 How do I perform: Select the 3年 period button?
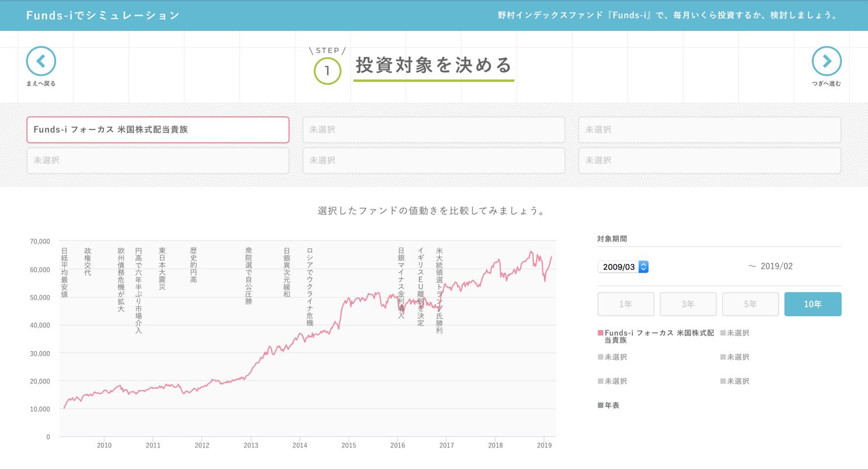coord(688,304)
